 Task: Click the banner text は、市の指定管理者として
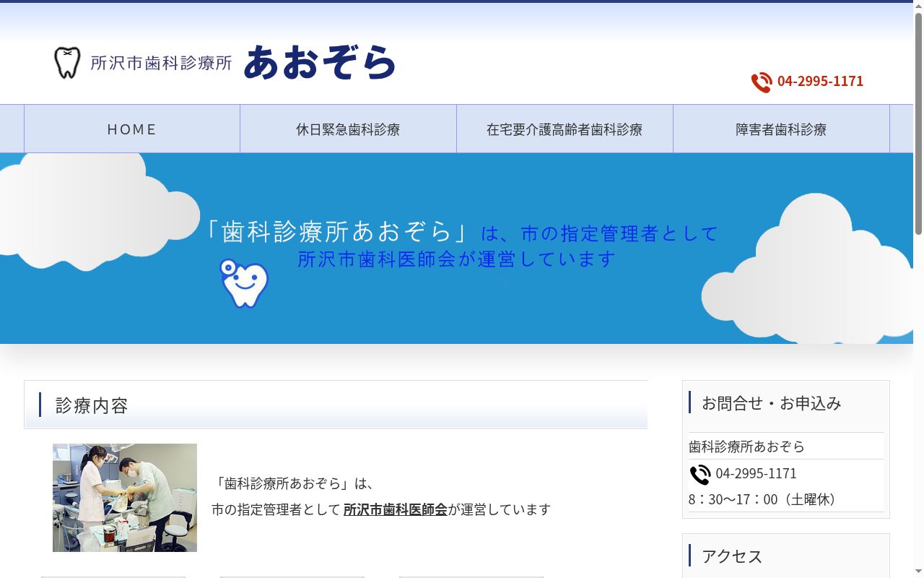click(x=599, y=233)
